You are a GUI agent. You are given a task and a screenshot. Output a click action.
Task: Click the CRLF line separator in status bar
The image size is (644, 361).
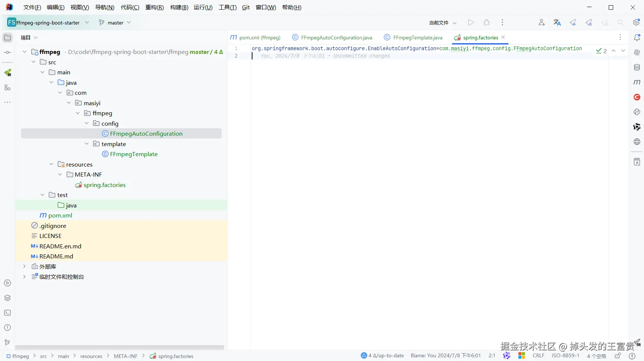coord(538,356)
